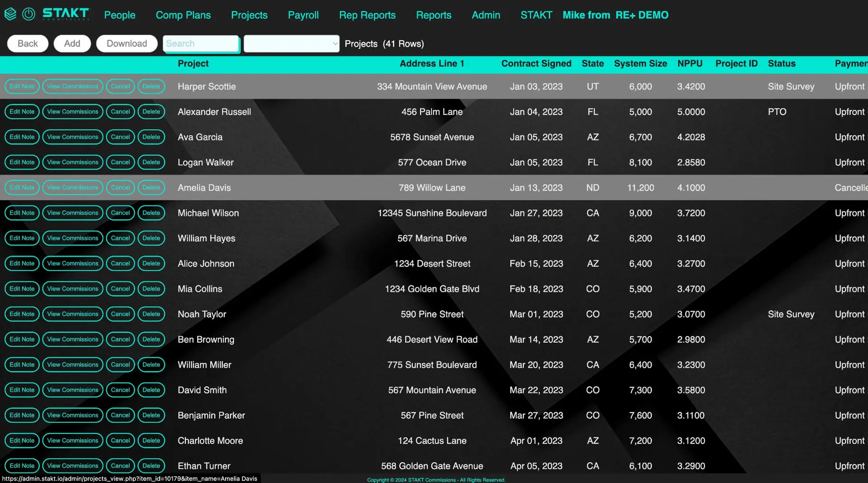
Task: Click the copyright STAKT Commissions footer text
Action: pyautogui.click(x=436, y=480)
